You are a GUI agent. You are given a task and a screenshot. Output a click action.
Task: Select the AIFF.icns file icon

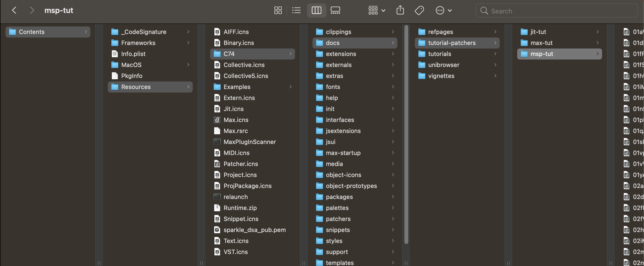(x=217, y=32)
